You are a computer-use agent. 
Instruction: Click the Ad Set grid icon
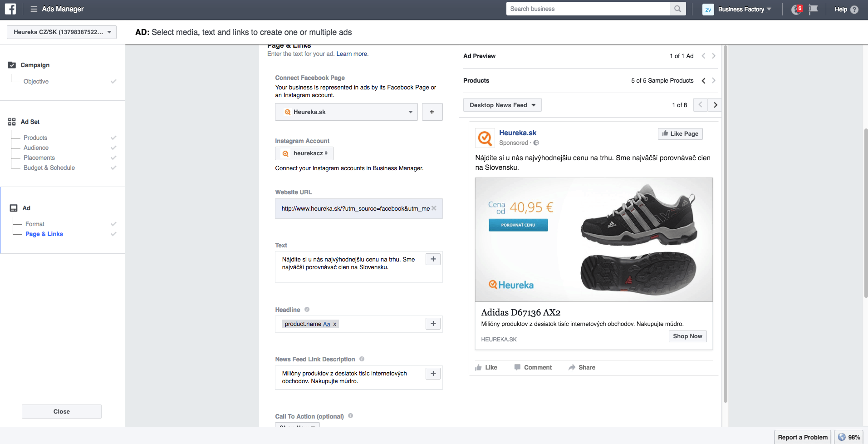pos(12,122)
